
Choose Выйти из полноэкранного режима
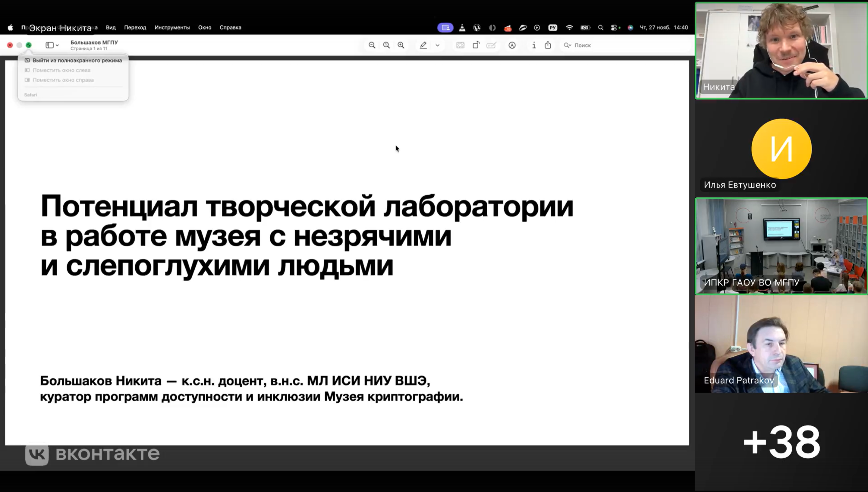click(77, 61)
